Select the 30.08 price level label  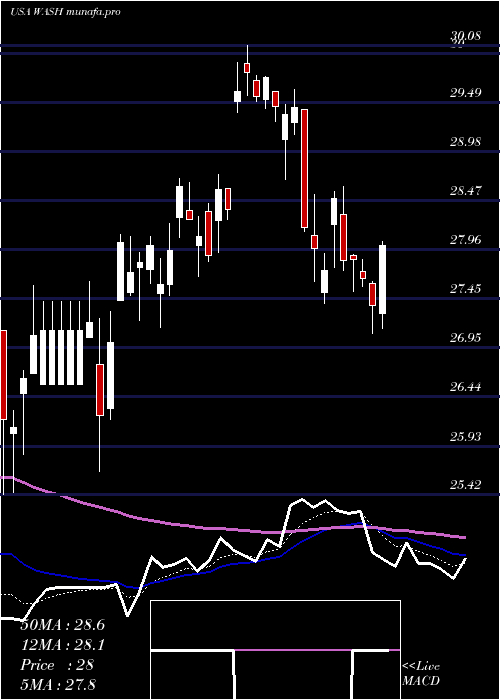pos(466,36)
